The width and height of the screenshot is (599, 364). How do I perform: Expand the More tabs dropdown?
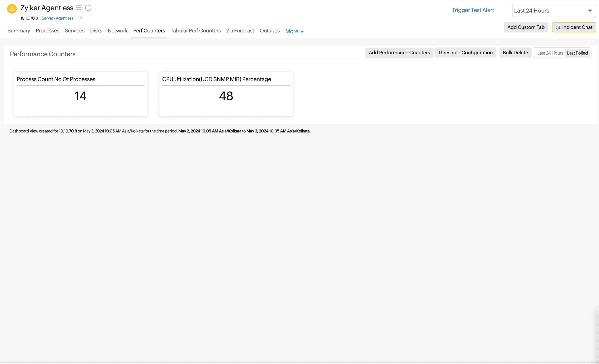[294, 31]
